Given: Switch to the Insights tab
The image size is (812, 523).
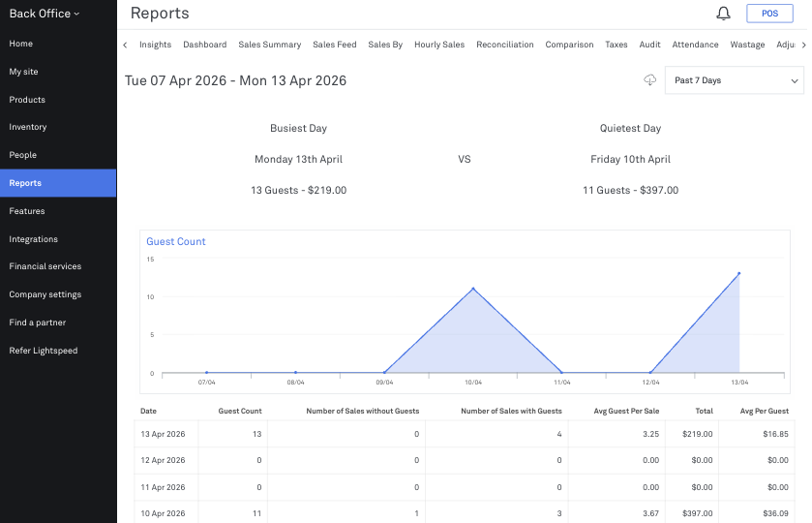Looking at the screenshot, I should click(156, 45).
